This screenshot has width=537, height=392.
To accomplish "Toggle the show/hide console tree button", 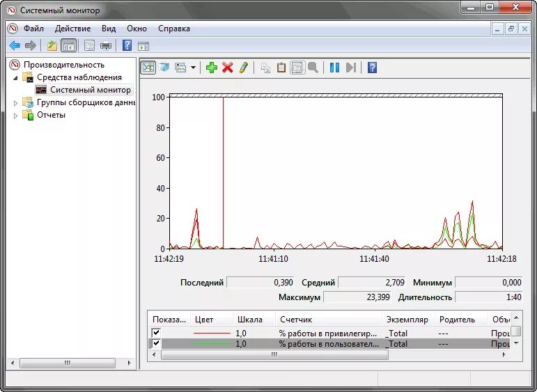I will coord(68,45).
